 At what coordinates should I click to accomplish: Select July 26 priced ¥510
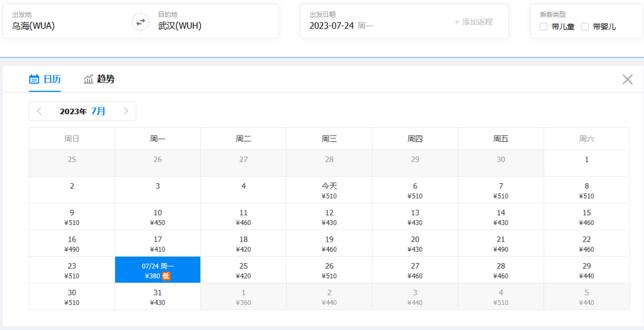[x=329, y=270]
